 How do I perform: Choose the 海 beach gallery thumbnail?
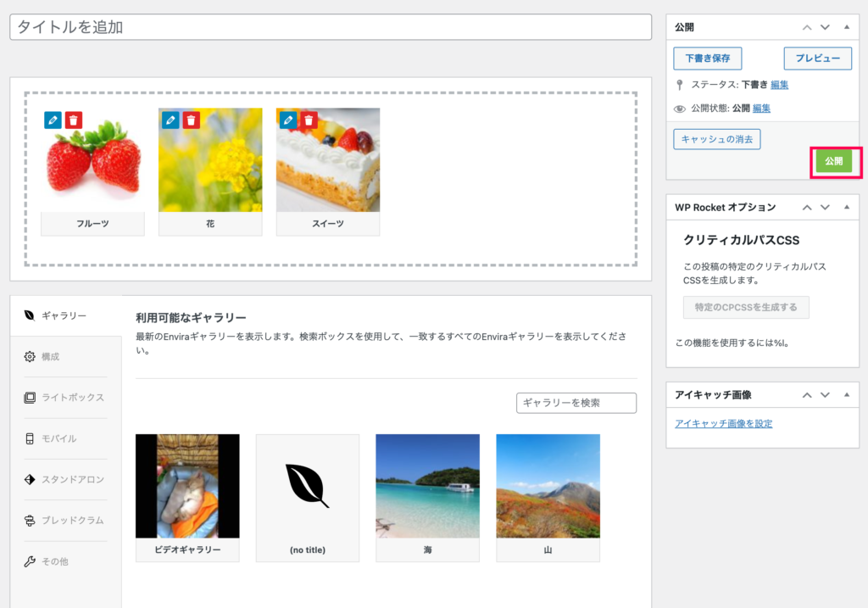click(428, 486)
